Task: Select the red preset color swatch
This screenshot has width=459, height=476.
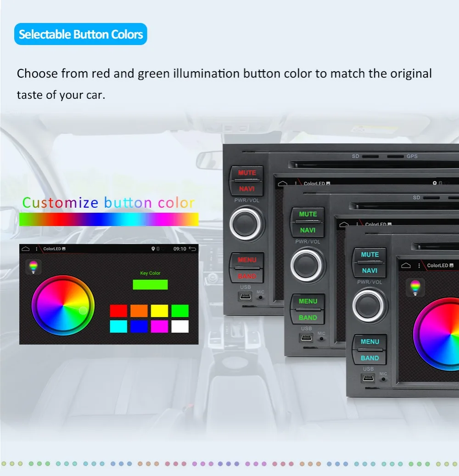Action: click(118, 310)
